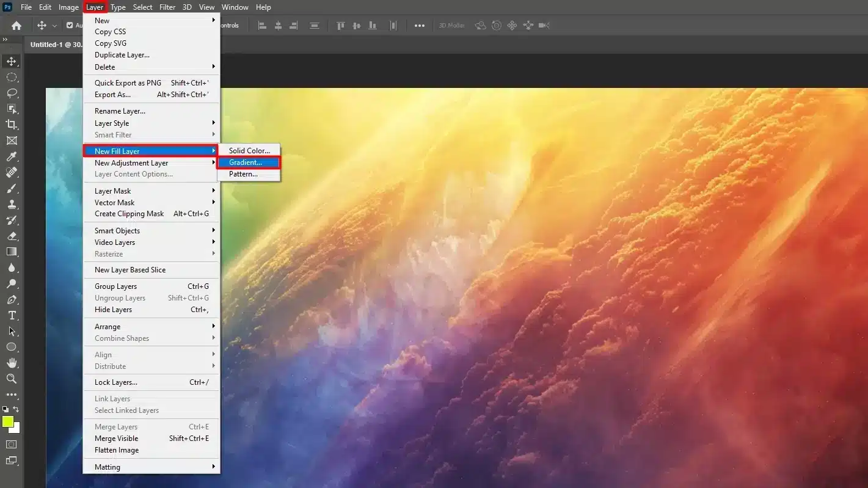Select the Spot Healing Brush tool
The width and height of the screenshot is (868, 488).
pyautogui.click(x=12, y=172)
